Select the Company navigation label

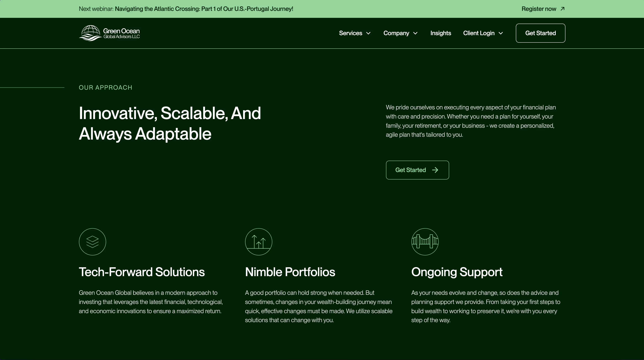pos(396,33)
